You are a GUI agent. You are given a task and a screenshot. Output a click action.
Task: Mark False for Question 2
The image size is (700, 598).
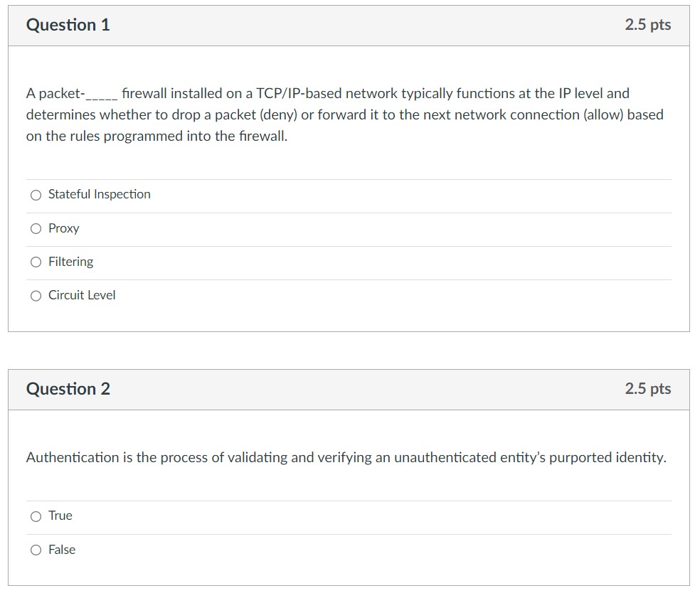click(36, 550)
